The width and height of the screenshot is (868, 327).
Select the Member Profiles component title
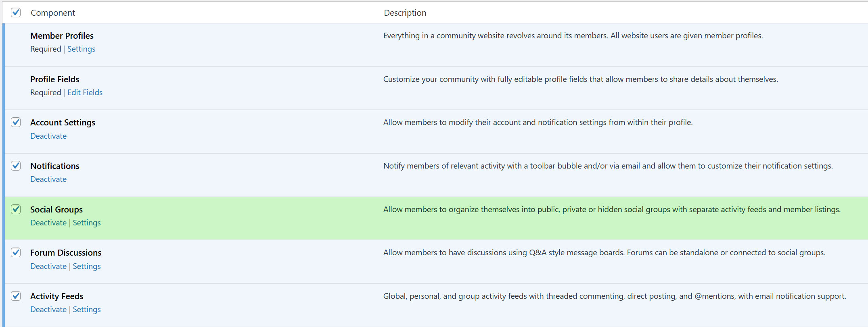(62, 35)
